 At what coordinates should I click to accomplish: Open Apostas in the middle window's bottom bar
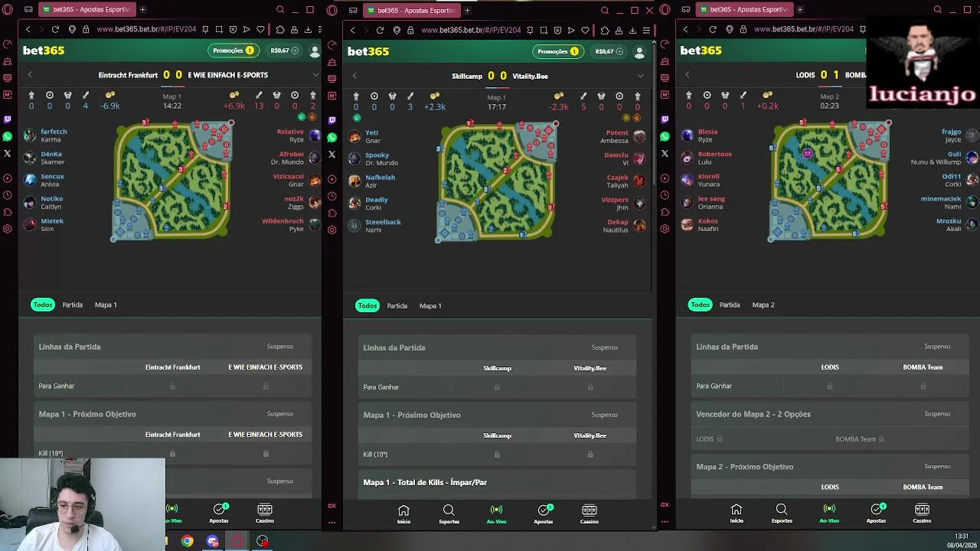tap(544, 514)
